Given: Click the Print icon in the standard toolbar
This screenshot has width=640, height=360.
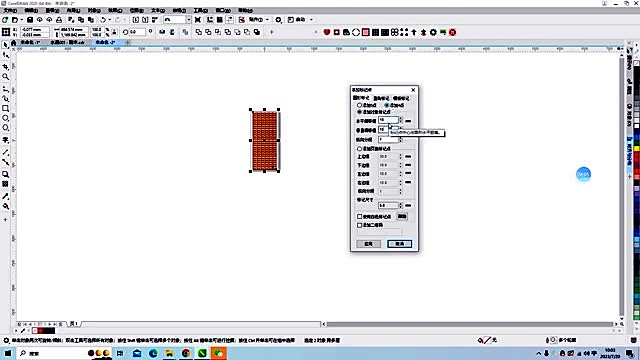Looking at the screenshot, I should (59, 20).
